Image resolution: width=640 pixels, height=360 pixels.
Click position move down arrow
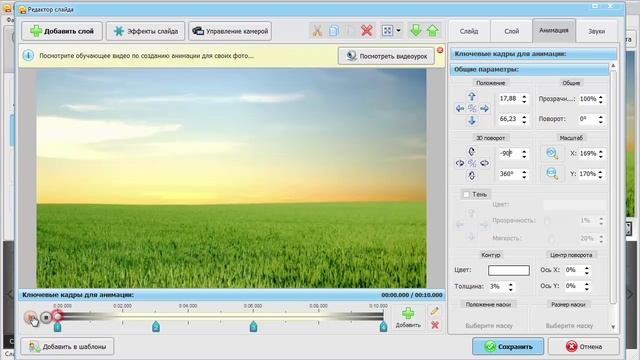point(472,120)
